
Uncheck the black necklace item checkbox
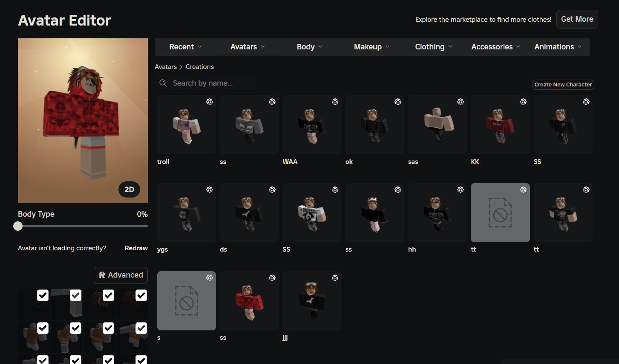click(x=43, y=295)
